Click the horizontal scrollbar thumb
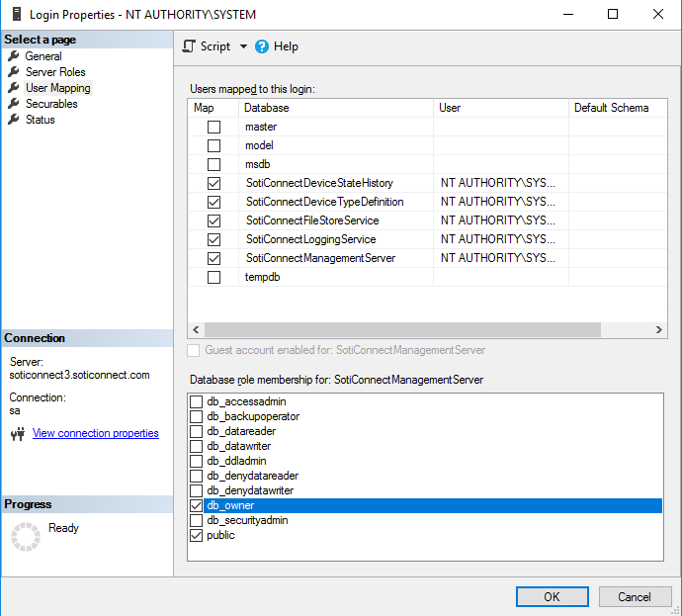The width and height of the screenshot is (682, 616). pyautogui.click(x=402, y=329)
